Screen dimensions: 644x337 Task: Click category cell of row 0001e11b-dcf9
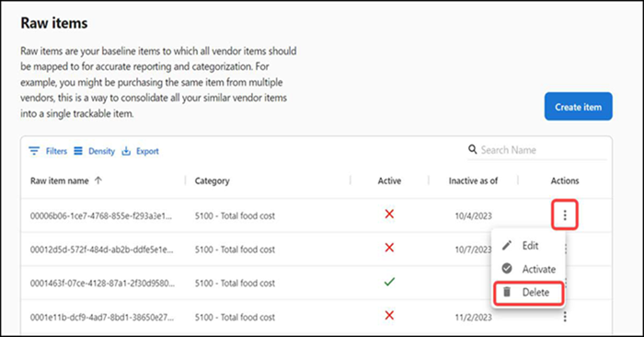(235, 318)
